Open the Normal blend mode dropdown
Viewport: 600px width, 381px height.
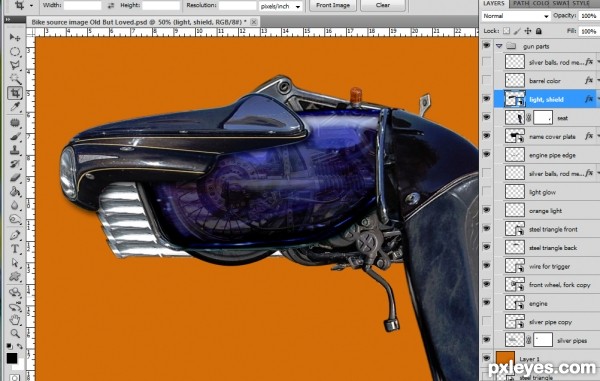[515, 16]
